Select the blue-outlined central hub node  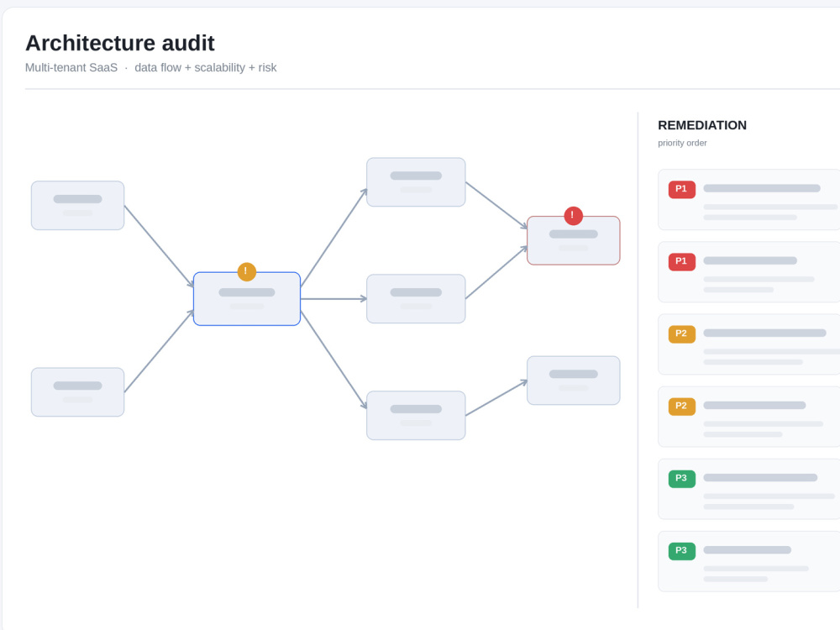point(246,299)
